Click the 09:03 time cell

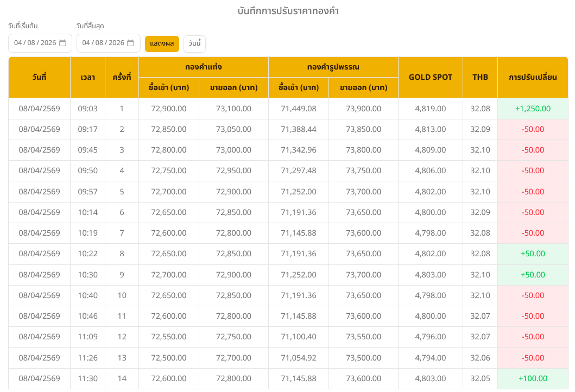click(x=87, y=109)
